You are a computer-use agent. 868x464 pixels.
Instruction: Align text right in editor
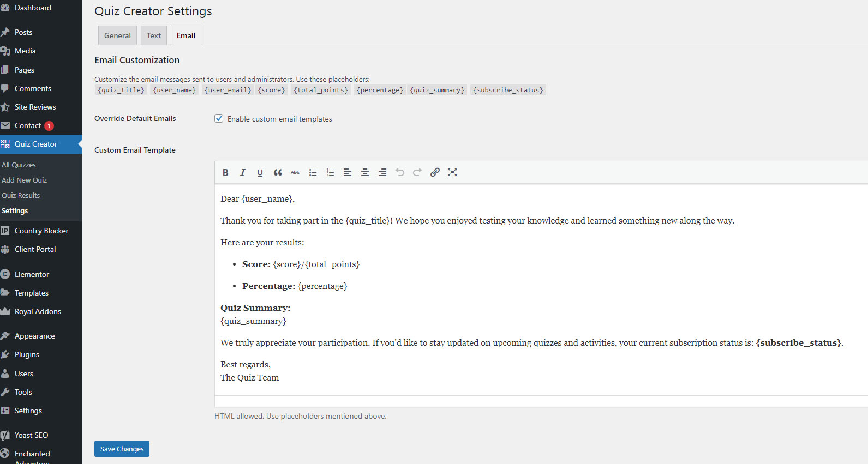tap(382, 172)
